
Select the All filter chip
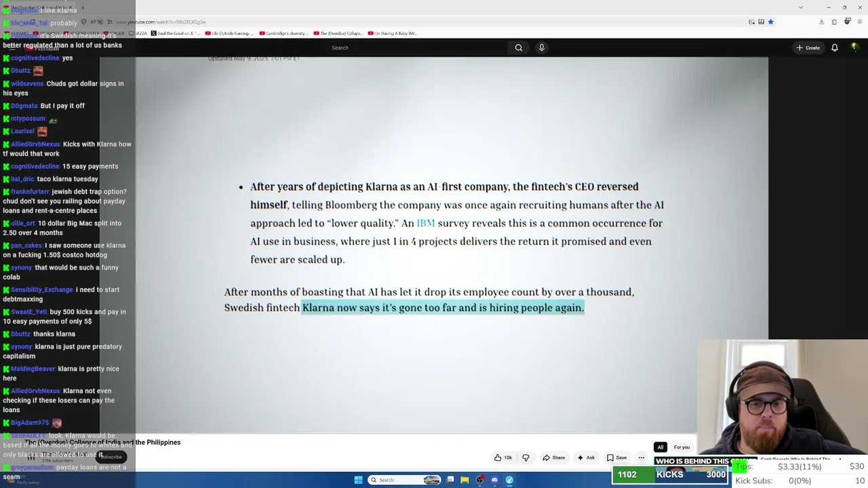[660, 447]
